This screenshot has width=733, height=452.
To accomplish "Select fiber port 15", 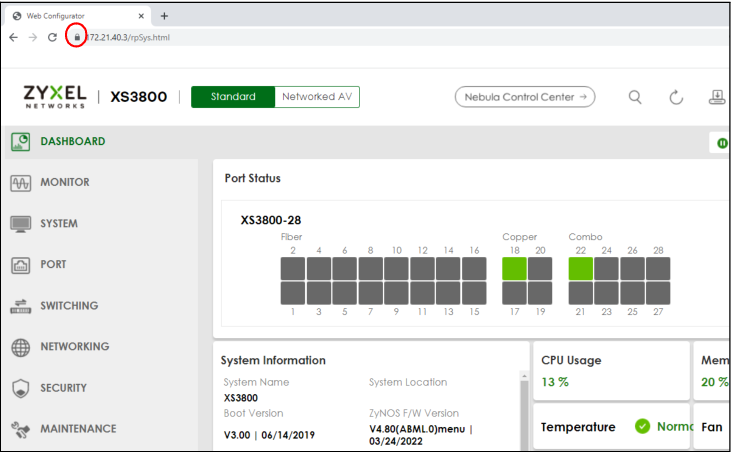I will (474, 293).
